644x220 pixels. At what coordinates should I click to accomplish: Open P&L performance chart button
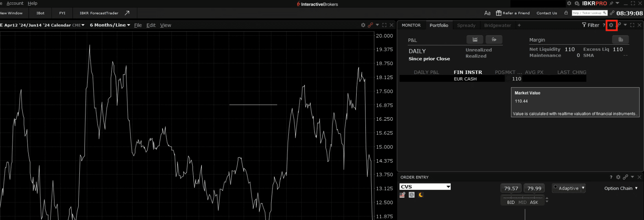475,40
